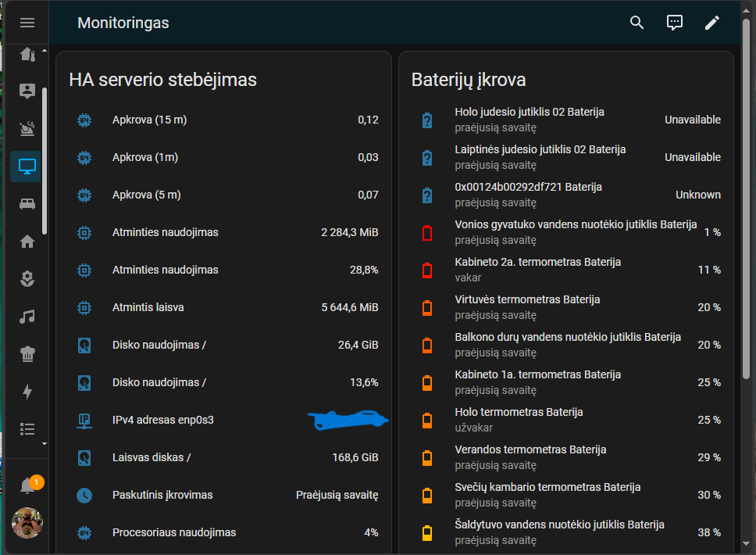Screen dimensions: 756x555
Task: Click the pencil edit dashboard icon
Action: click(711, 23)
